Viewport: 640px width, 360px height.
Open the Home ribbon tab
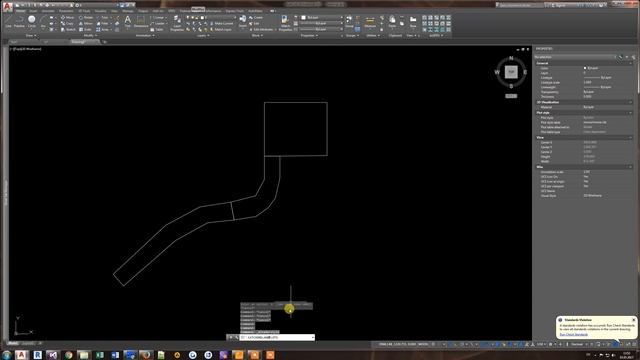[x=20, y=11]
